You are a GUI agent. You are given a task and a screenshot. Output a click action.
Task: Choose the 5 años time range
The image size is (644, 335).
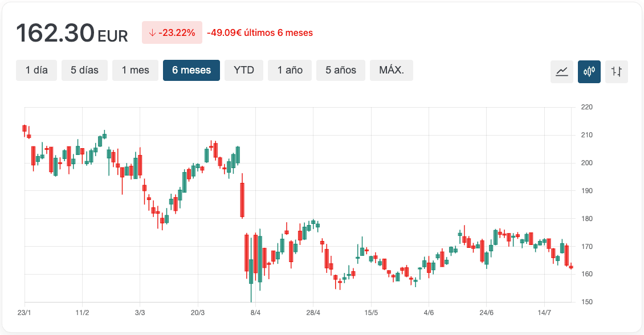coord(341,70)
